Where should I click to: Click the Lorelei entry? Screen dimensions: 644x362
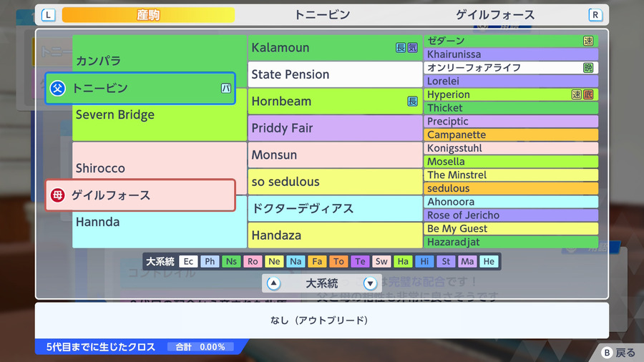pyautogui.click(x=511, y=81)
